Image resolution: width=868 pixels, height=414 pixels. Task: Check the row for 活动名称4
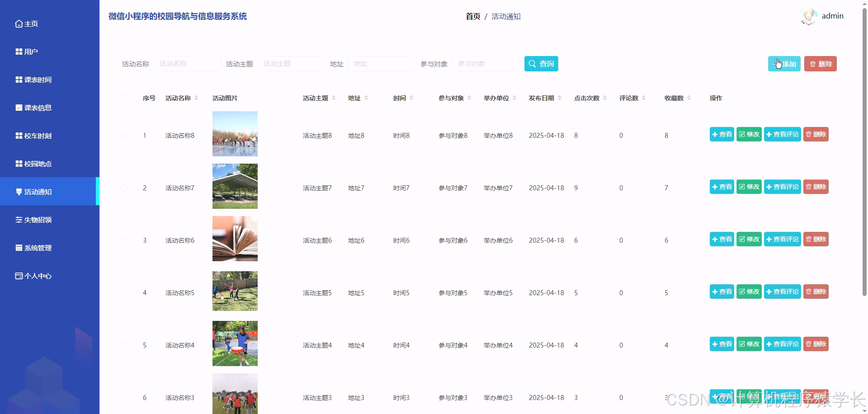point(123,345)
